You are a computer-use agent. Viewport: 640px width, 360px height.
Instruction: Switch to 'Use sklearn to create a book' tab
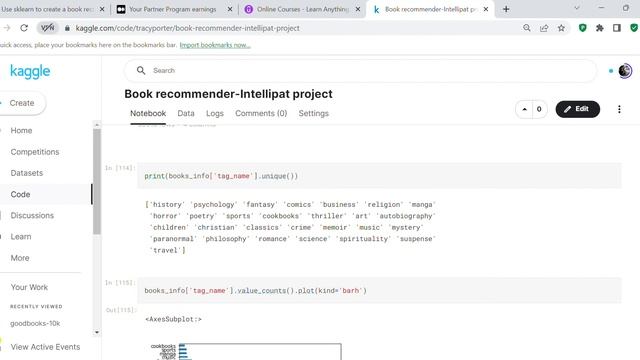coord(48,9)
